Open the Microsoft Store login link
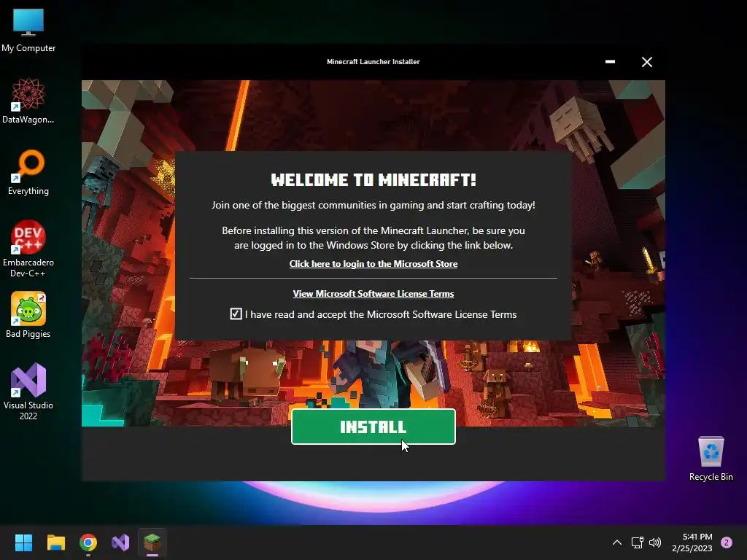The width and height of the screenshot is (747, 560). pos(373,264)
